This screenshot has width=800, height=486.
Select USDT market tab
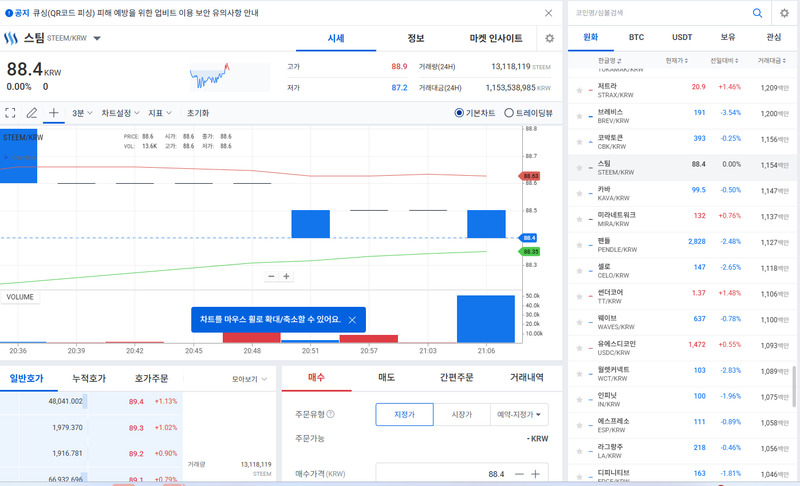[682, 37]
